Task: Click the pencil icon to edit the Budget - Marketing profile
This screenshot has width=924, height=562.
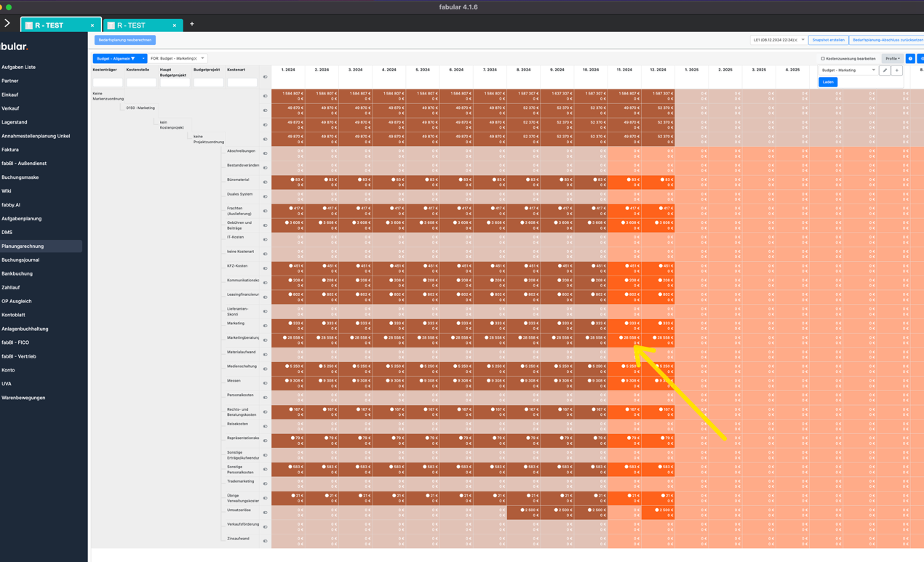Action: click(885, 70)
